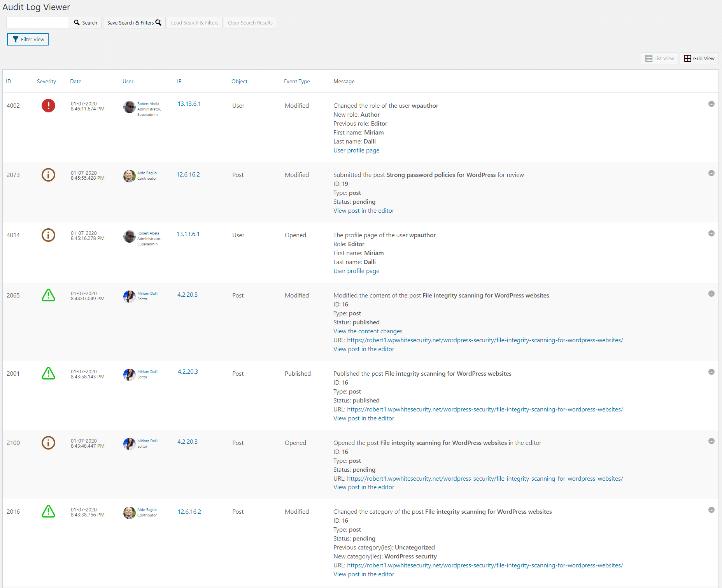Sort by the IP column header
The width and height of the screenshot is (722, 588).
[x=179, y=81]
